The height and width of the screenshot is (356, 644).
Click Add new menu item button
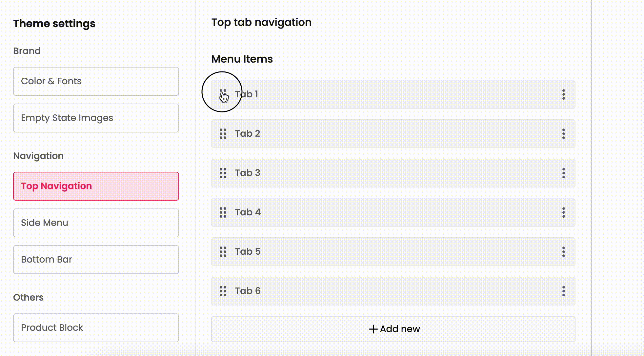pyautogui.click(x=393, y=329)
